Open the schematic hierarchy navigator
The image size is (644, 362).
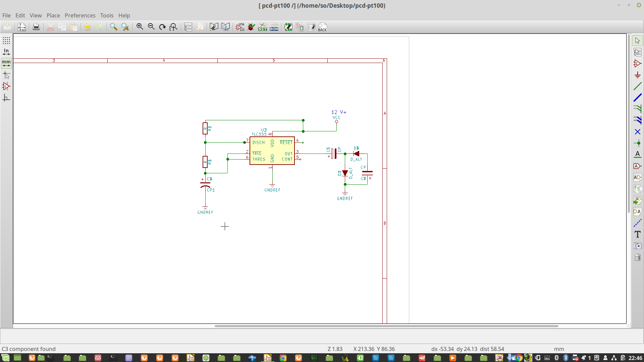pos(188,27)
